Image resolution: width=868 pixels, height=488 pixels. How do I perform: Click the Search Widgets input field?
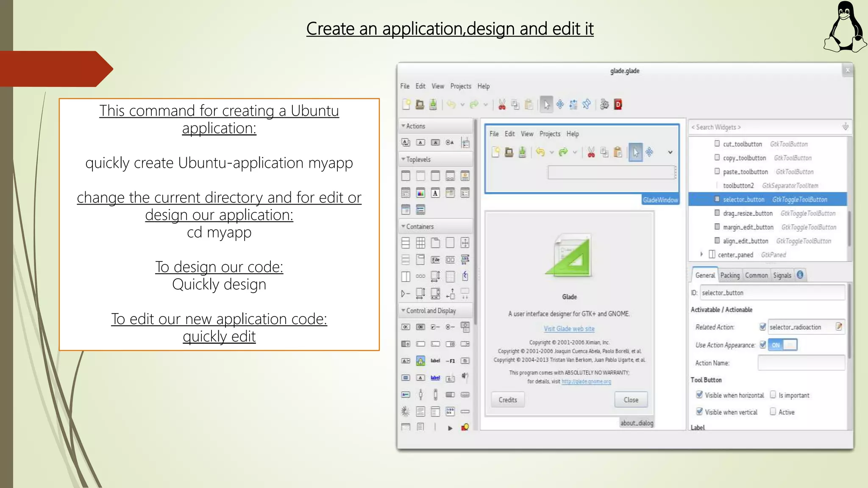[x=763, y=127]
